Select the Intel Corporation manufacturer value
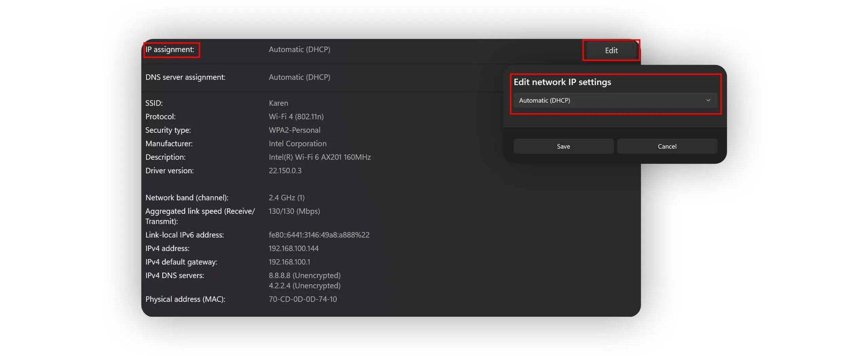868x356 pixels. (297, 144)
